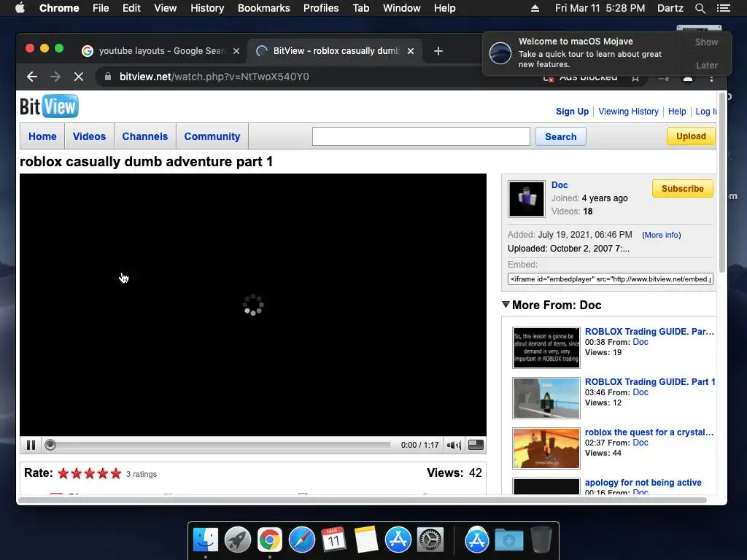Screen dimensions: 747x560
Task: Open Safari from the Dock
Action: point(301,540)
